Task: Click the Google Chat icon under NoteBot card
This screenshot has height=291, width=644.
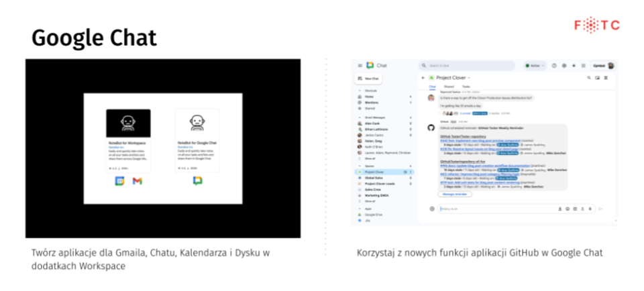Action: [x=197, y=181]
